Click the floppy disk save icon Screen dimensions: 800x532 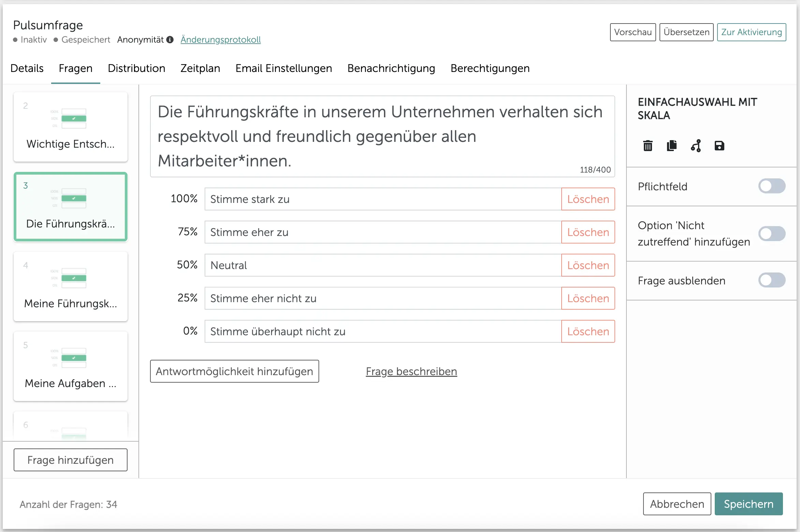click(x=719, y=146)
